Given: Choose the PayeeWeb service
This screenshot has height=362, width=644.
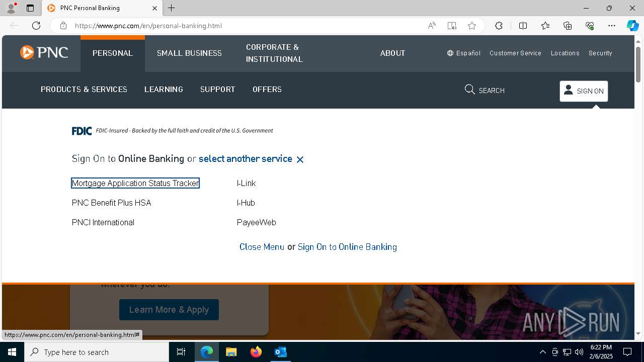Looking at the screenshot, I should point(257,222).
